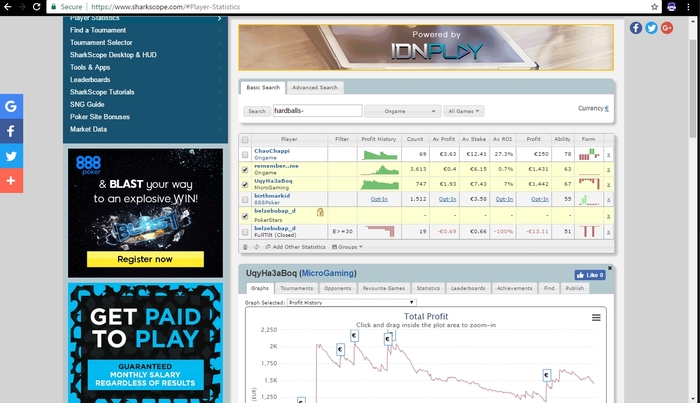Click Register now on the 888poker ad
Viewport: 700px width, 403px height.
[145, 259]
